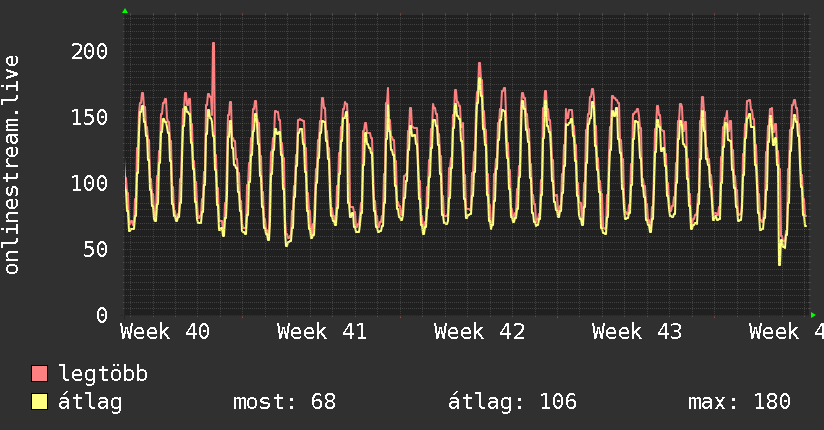824x430 pixels.
Task: Click the 'max: 180' statistic
Action: click(x=739, y=402)
